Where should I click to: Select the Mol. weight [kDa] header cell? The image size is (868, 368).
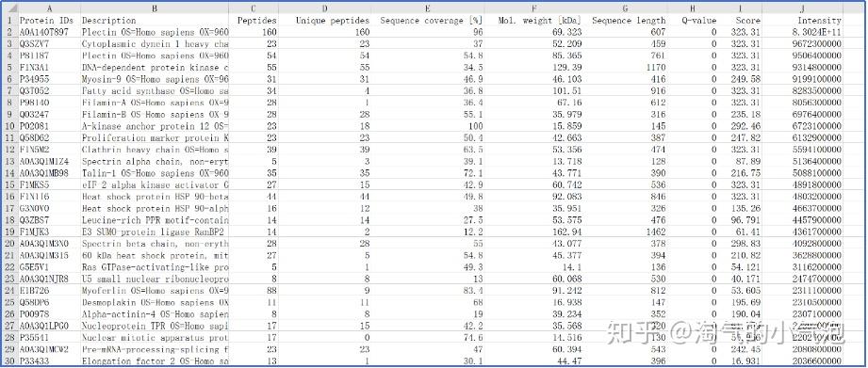[x=533, y=21]
